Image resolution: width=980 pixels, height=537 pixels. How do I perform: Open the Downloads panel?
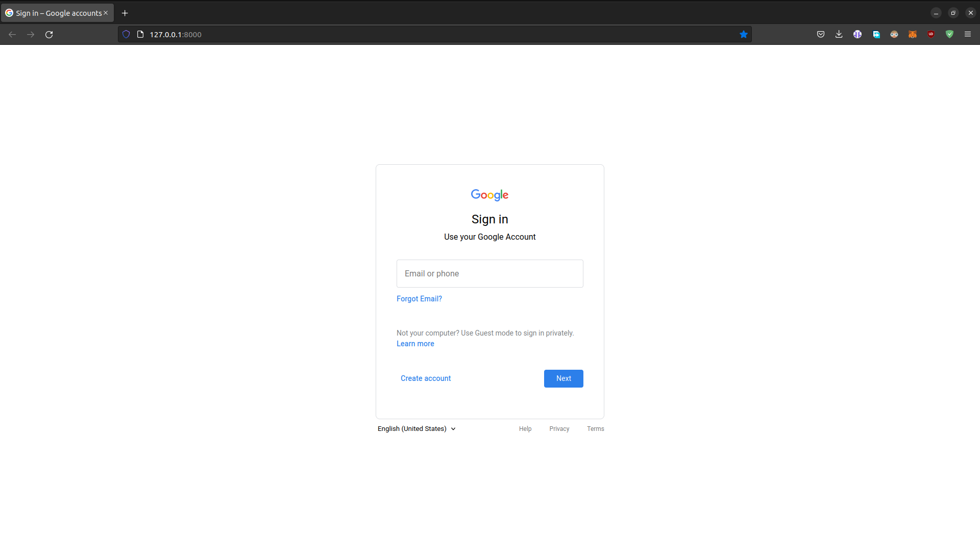pos(839,34)
